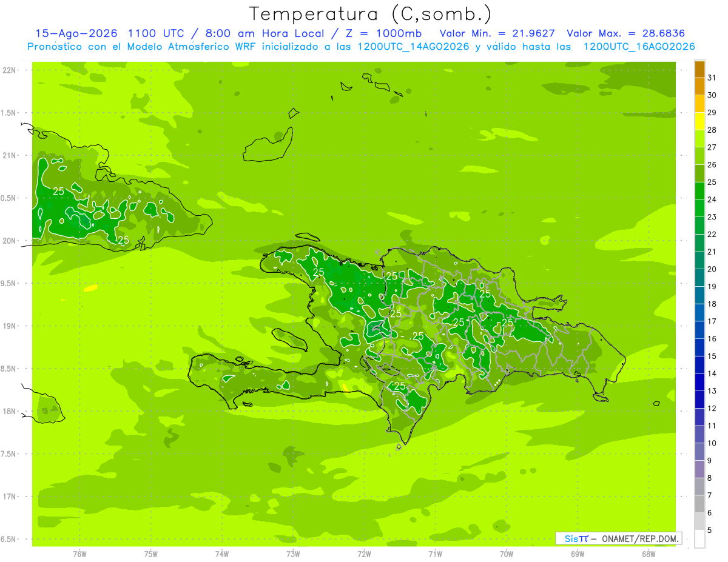Viewport: 728px width, 562px height.
Task: Click the legend value "29"
Action: pos(712,113)
